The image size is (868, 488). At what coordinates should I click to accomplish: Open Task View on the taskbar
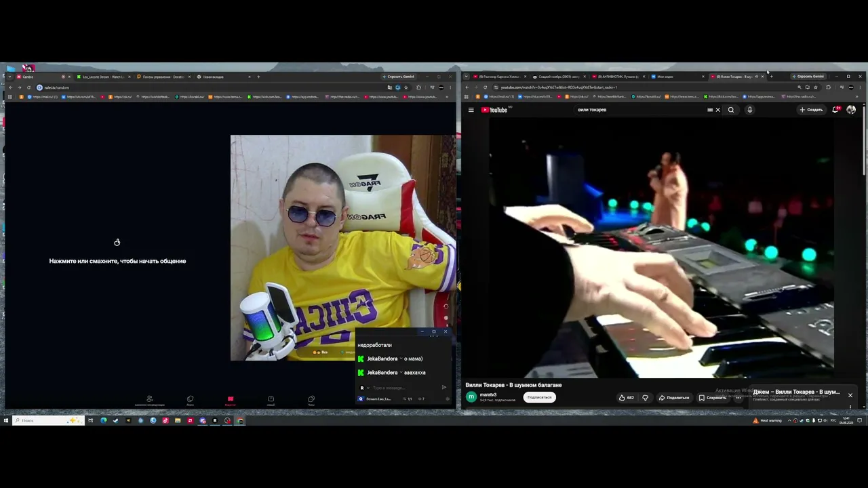tap(90, 421)
